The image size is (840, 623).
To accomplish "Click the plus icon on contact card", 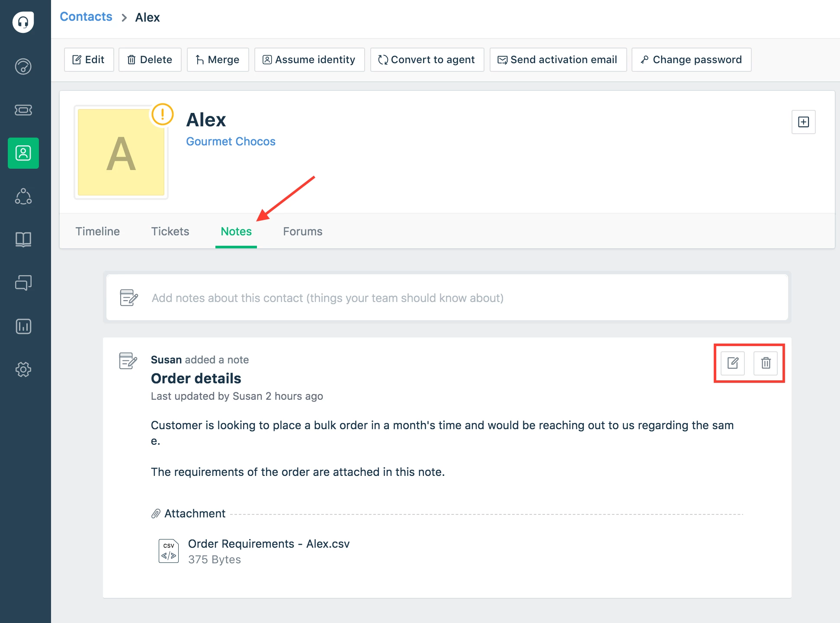I will (x=803, y=122).
